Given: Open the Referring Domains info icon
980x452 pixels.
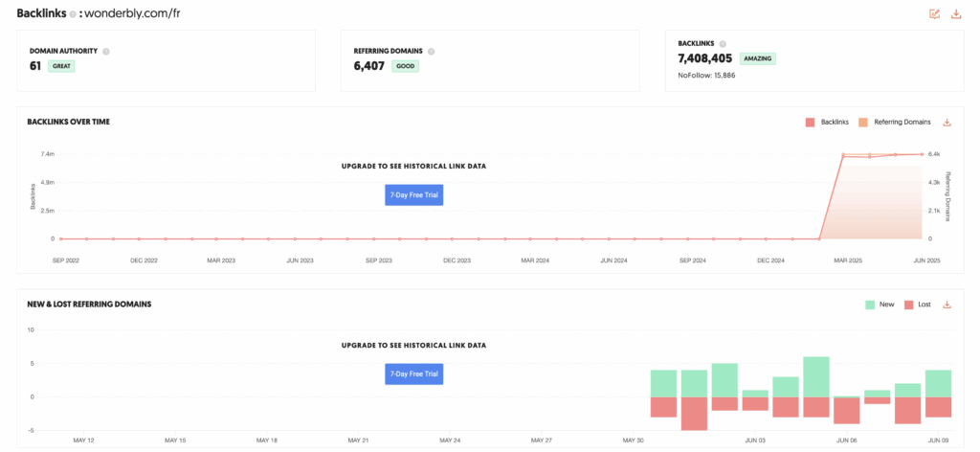Looking at the screenshot, I should (432, 52).
